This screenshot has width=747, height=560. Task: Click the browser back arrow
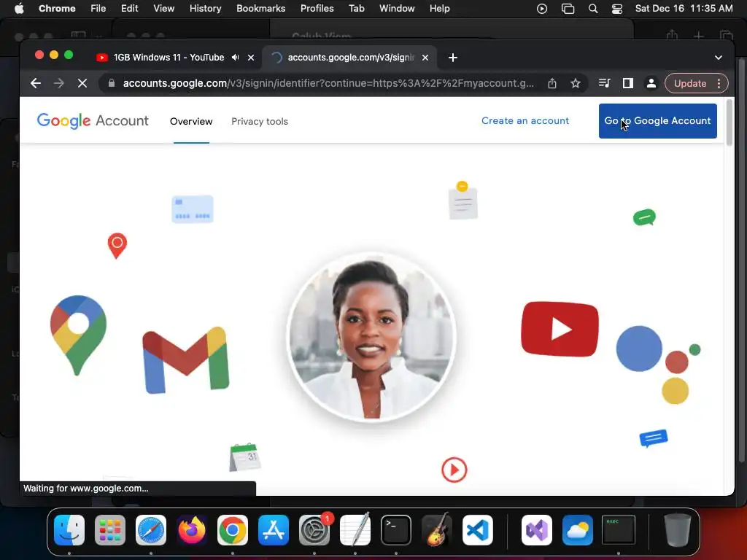tap(36, 83)
